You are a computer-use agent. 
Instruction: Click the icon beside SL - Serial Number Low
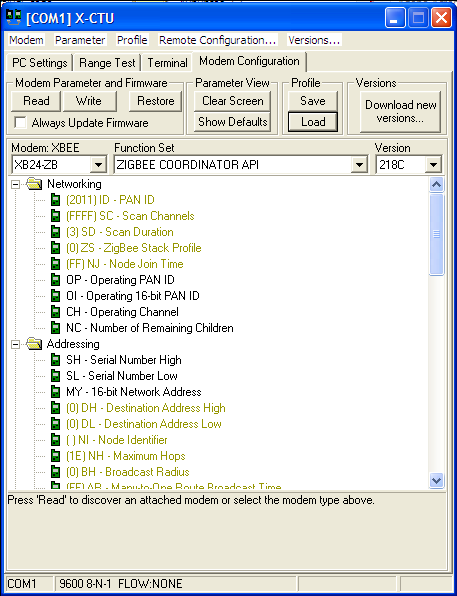56,376
